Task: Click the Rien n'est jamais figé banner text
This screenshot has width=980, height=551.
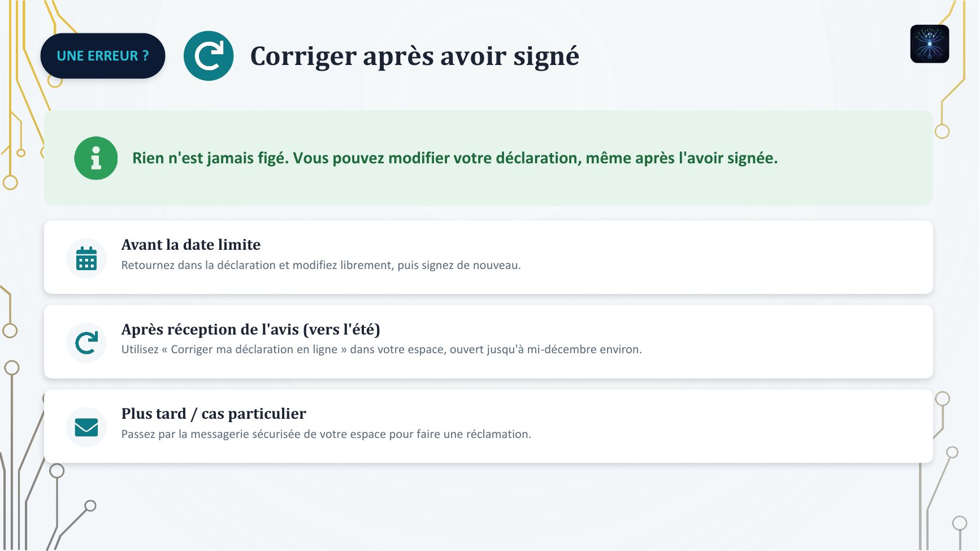Action: click(x=455, y=158)
